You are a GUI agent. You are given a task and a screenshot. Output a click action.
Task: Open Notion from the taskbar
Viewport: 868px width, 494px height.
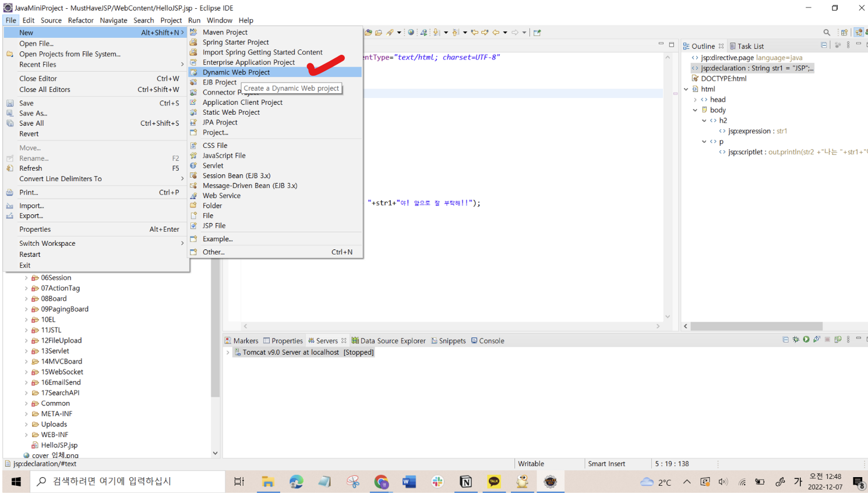click(x=465, y=482)
